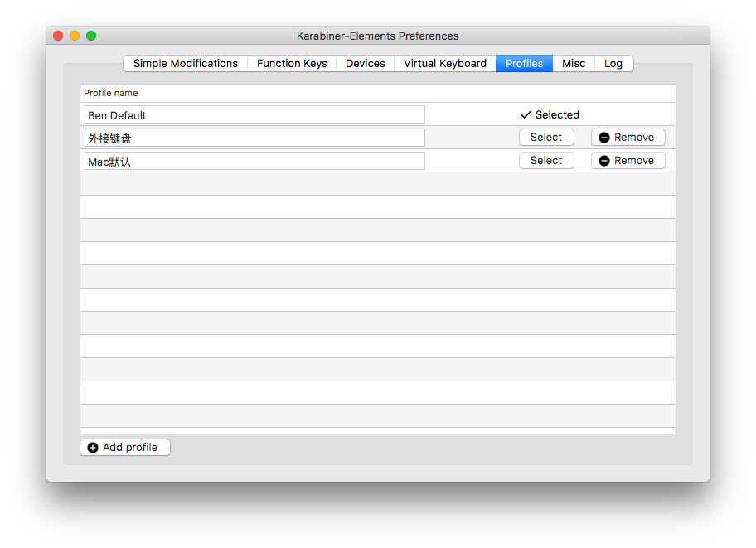Open the Simple Modifications tab

click(186, 64)
